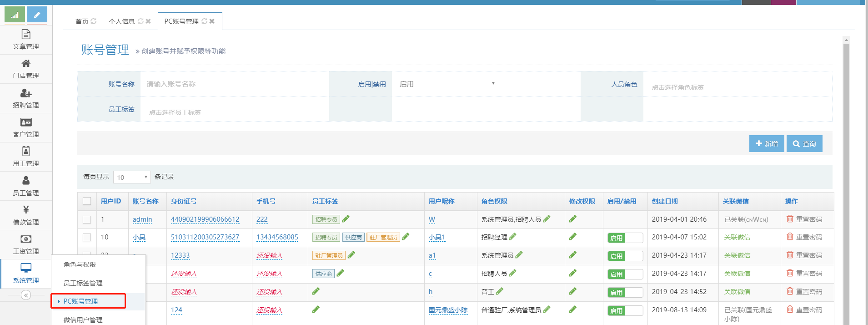Go to 招聘管理 section
The height and width of the screenshot is (325, 868).
click(x=26, y=98)
